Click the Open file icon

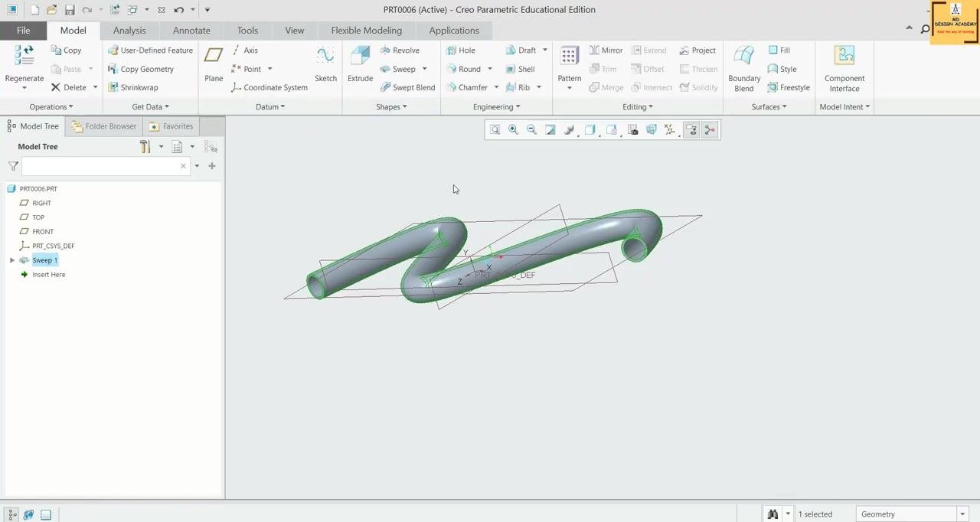(x=51, y=10)
